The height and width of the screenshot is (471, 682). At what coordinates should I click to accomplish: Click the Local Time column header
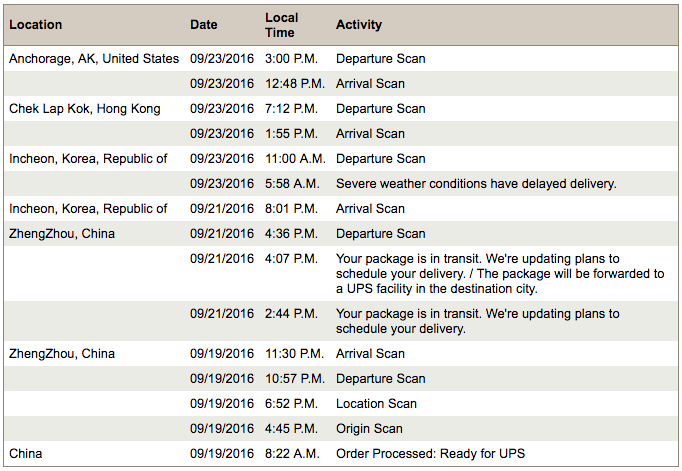pos(281,25)
